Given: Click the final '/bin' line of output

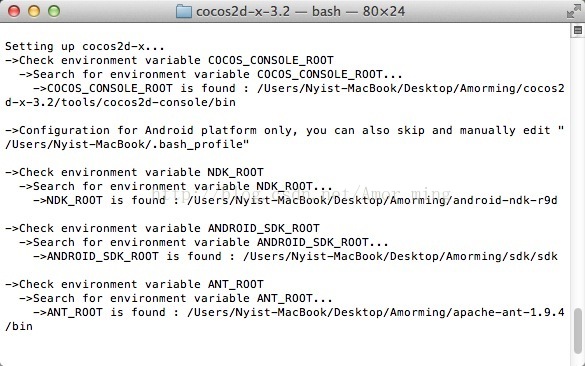Looking at the screenshot, I should [x=19, y=326].
